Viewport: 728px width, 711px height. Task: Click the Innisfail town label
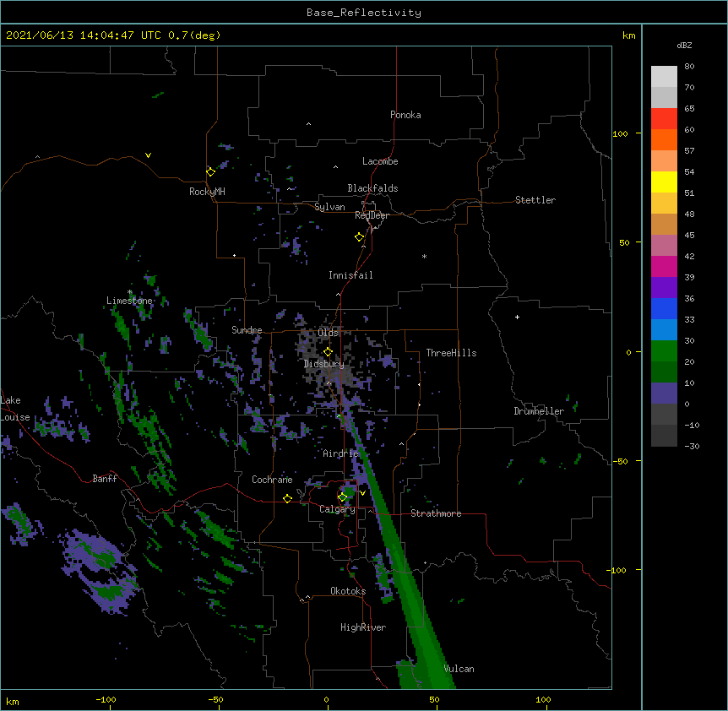point(350,275)
